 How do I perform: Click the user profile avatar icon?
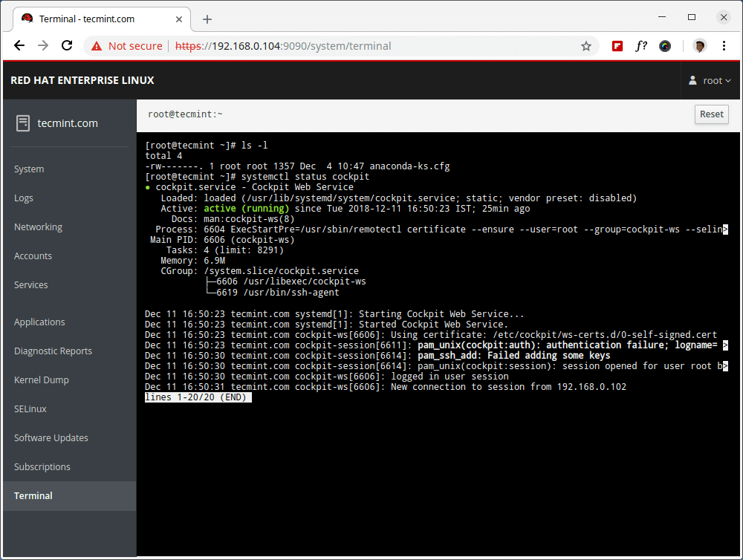[x=699, y=46]
